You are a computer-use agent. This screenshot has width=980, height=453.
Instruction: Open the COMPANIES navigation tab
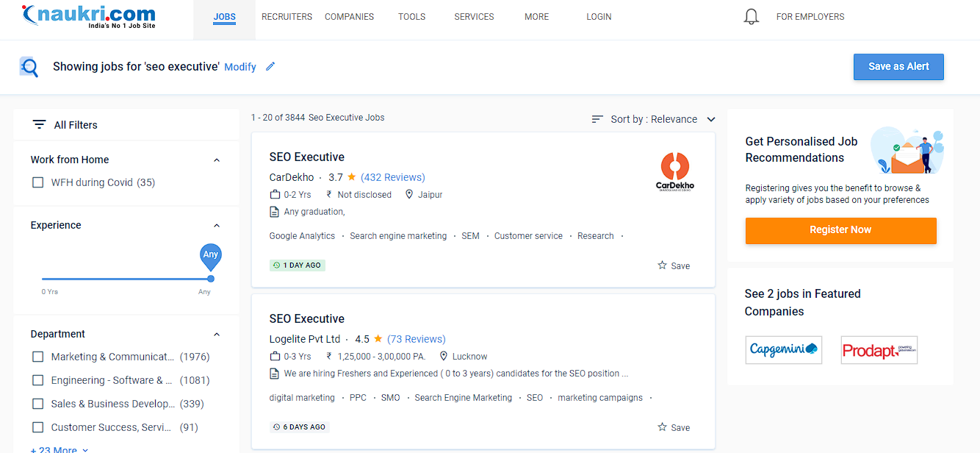(349, 16)
